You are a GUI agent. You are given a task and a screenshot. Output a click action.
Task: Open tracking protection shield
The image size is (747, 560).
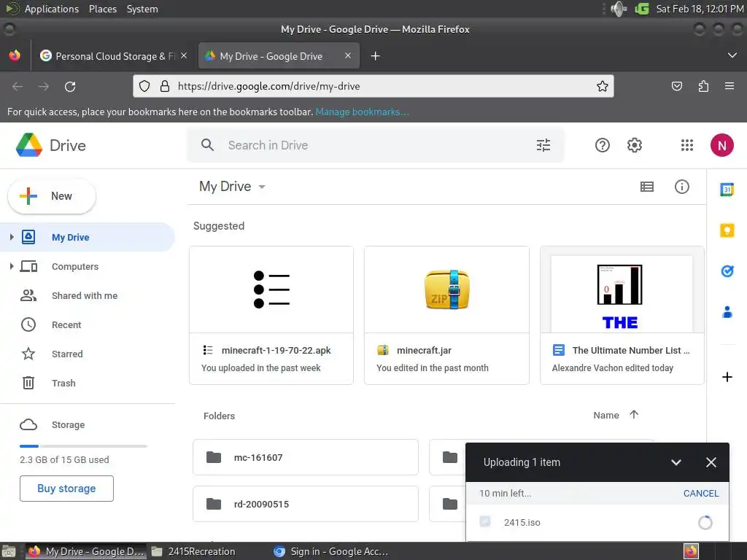click(144, 86)
